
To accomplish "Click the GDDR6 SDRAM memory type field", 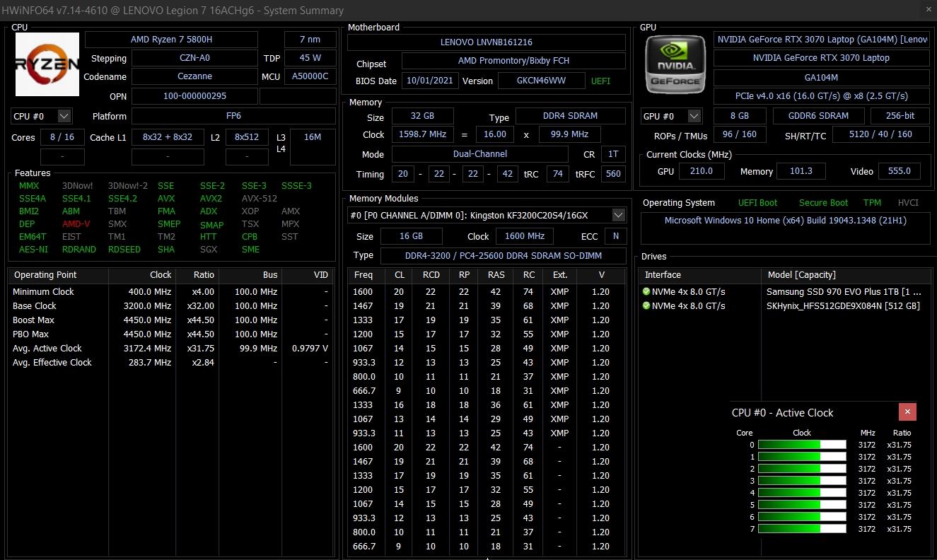I will coord(818,116).
